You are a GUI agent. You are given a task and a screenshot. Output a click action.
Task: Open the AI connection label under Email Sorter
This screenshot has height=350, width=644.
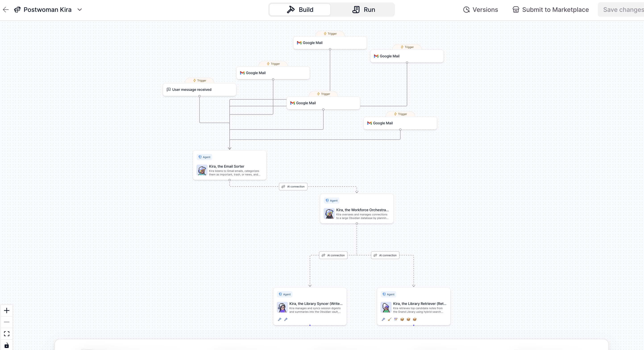point(293,187)
